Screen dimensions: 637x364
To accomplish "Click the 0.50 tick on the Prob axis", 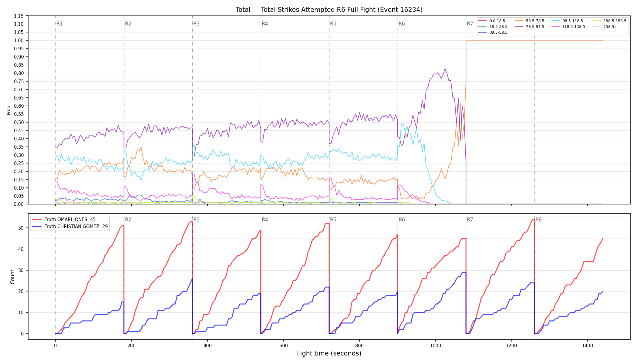I will pyautogui.click(x=19, y=122).
